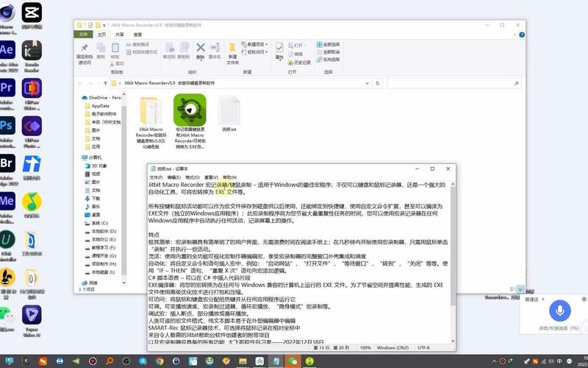Image resolution: width=588 pixels, height=368 pixels.
Task: Open Notepad 帮助(H) menu
Action: [x=230, y=177]
